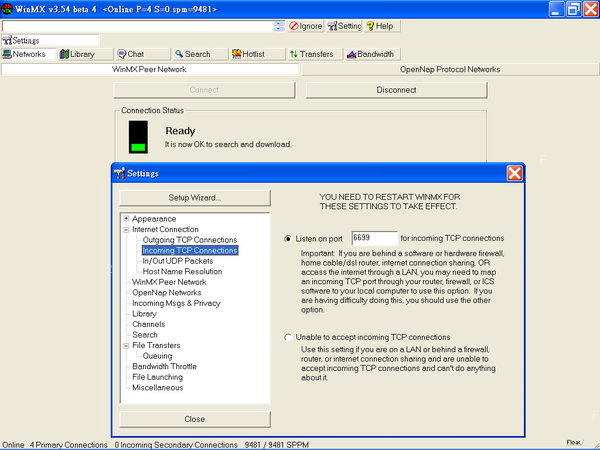Select Internet Connection in settings tree

[165, 229]
